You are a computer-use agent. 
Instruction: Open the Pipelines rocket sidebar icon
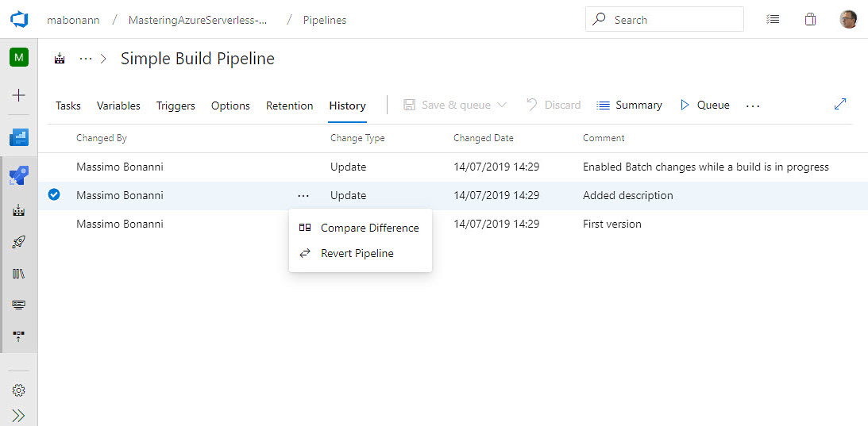pos(19,177)
